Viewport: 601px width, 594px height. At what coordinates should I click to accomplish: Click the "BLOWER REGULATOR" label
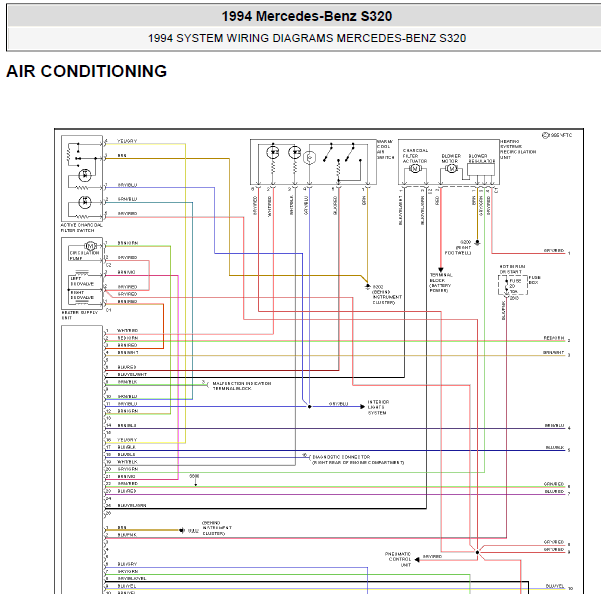pyautogui.click(x=481, y=158)
